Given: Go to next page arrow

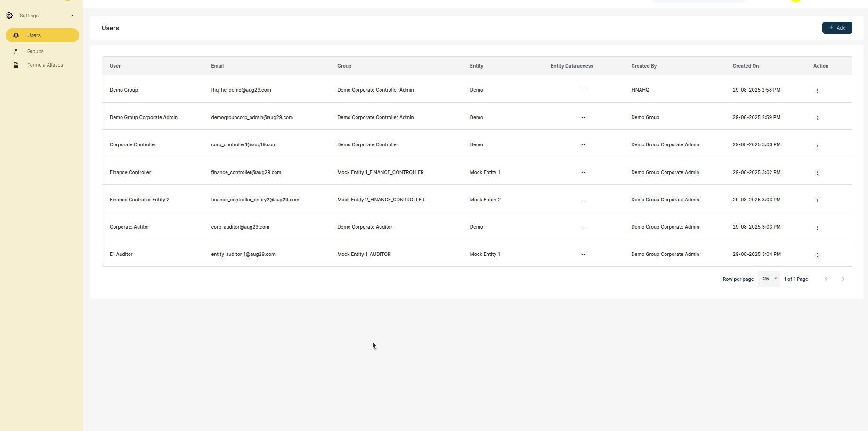Looking at the screenshot, I should coord(843,279).
